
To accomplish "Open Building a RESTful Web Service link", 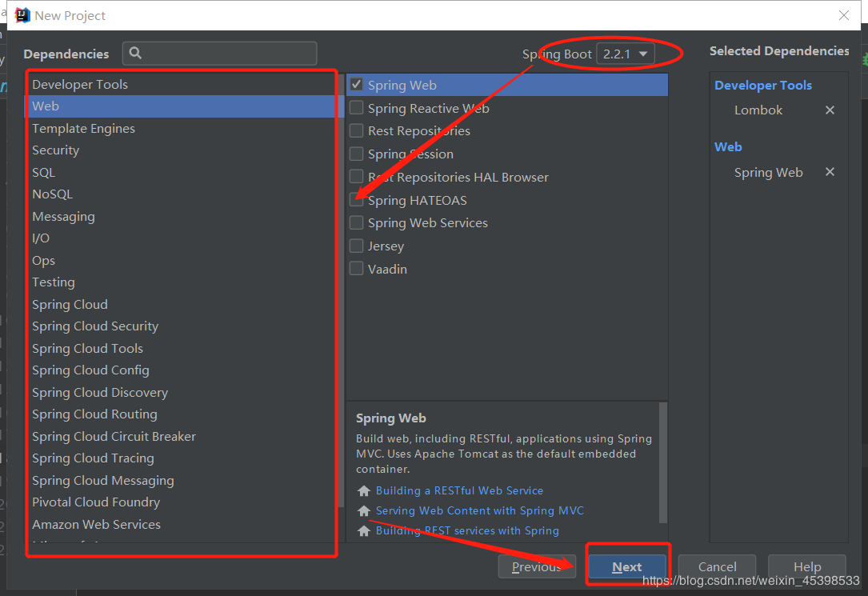I will pos(459,491).
